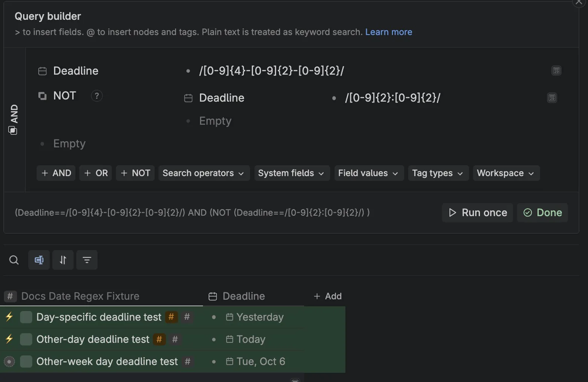Click the Today deadline value
This screenshot has height=382, width=588.
pyautogui.click(x=246, y=339)
